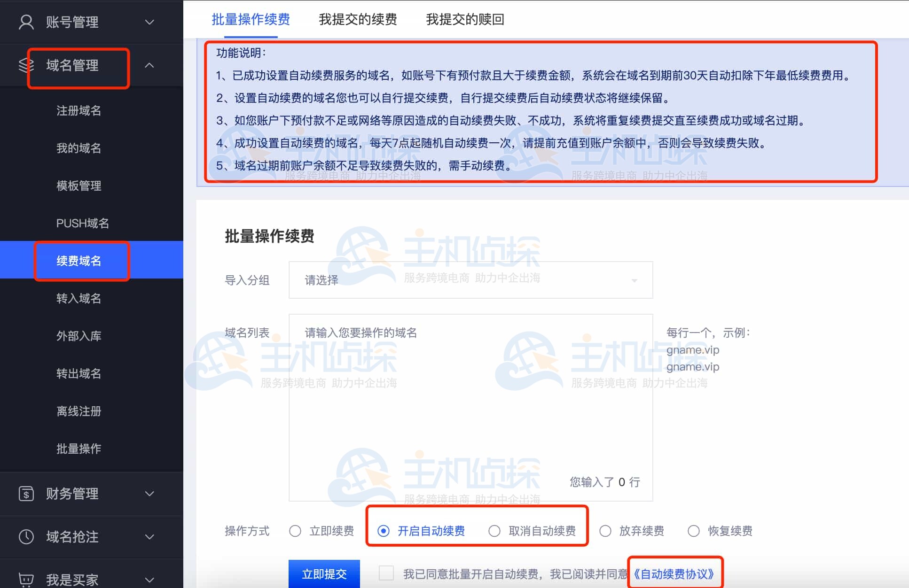Expand the 账号管理 menu chevron
Viewport: 909px width, 588px height.
[149, 22]
